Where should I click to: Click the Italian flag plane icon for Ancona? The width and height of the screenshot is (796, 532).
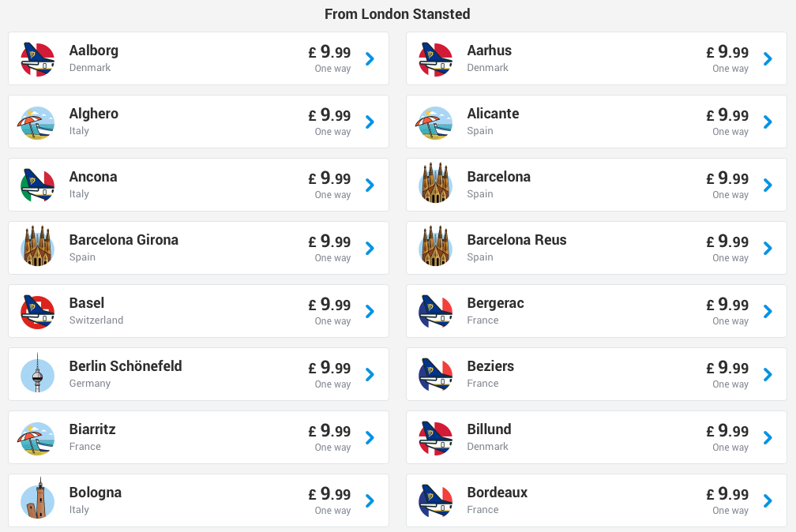click(x=38, y=185)
